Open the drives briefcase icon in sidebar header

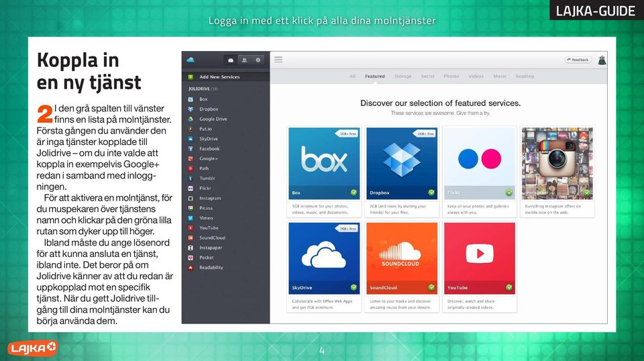tap(231, 60)
